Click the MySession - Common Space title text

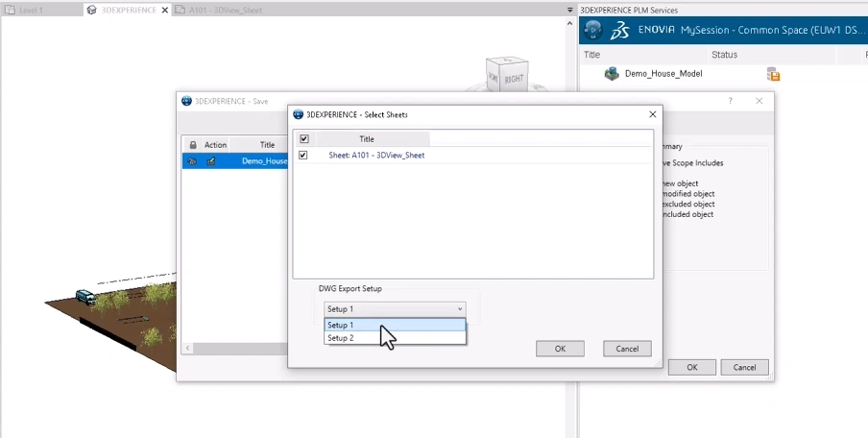point(773,30)
